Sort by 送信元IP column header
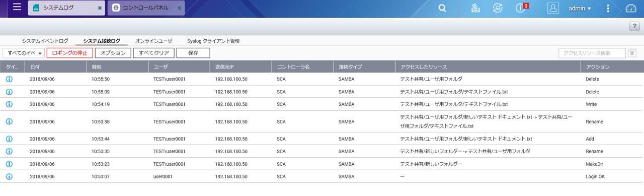Image resolution: width=644 pixels, height=196 pixels. click(x=240, y=67)
